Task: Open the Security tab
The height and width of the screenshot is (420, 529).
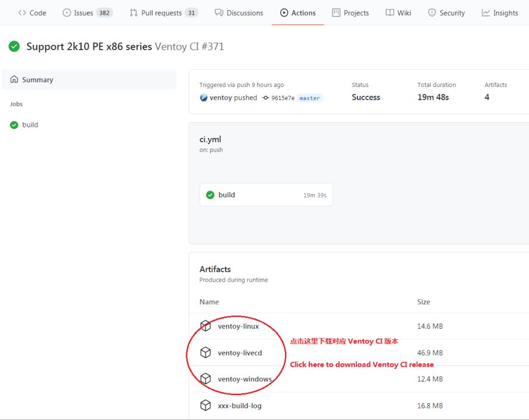Action: [446, 13]
